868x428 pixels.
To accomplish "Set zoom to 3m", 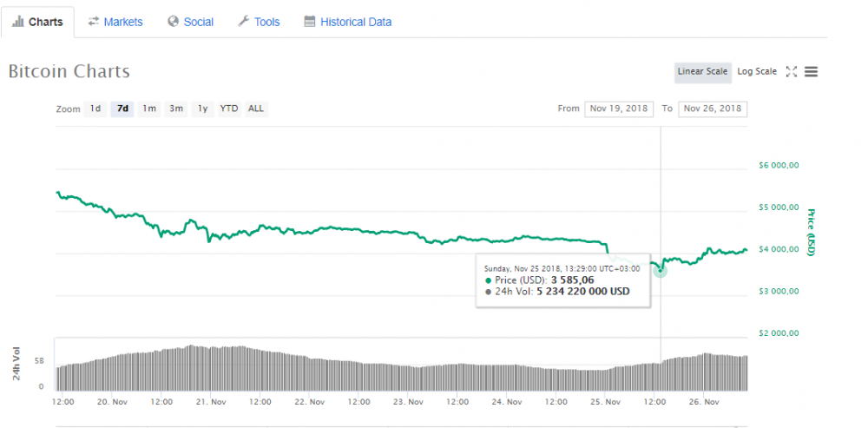I will [176, 109].
